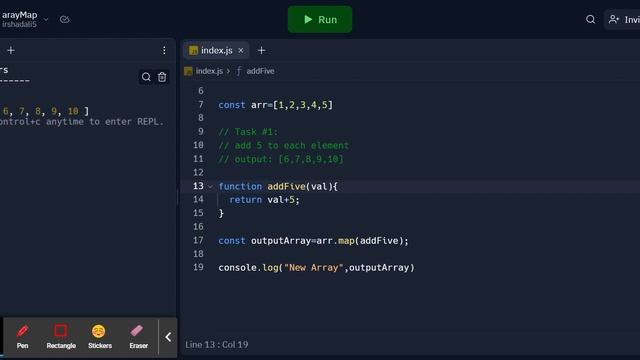Click the comment "// add 5 to each element"

284,145
